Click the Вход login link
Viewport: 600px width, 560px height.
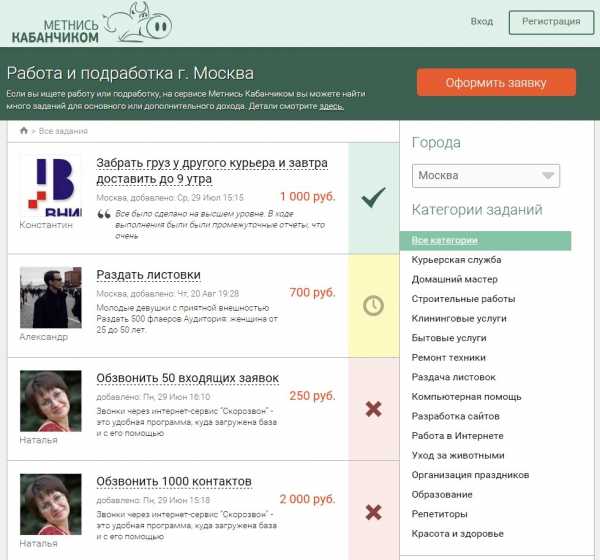(x=482, y=21)
